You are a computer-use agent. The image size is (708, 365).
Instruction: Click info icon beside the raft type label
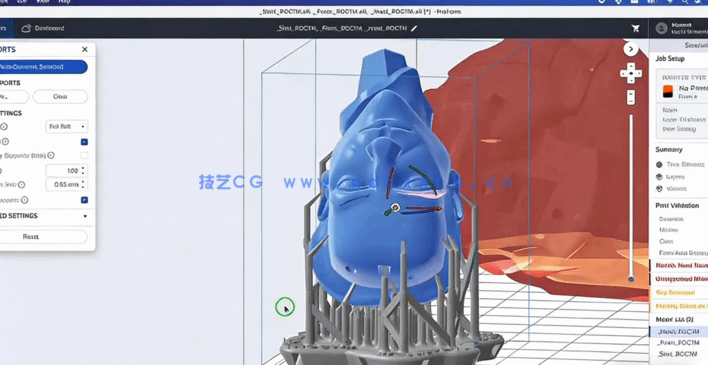pyautogui.click(x=4, y=126)
